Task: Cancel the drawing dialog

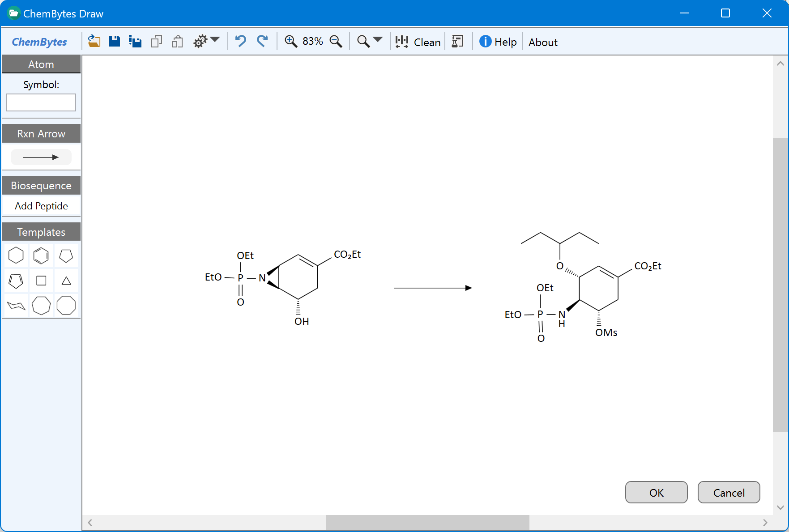Action: coord(729,493)
